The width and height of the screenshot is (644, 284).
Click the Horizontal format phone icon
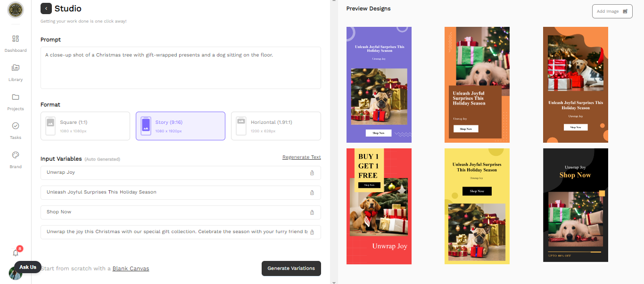(241, 126)
